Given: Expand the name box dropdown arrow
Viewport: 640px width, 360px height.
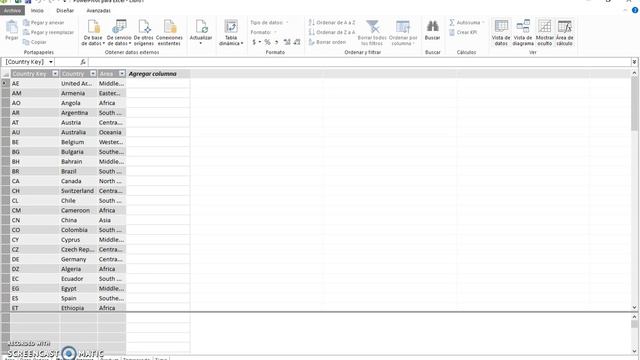Looking at the screenshot, I should (51, 62).
